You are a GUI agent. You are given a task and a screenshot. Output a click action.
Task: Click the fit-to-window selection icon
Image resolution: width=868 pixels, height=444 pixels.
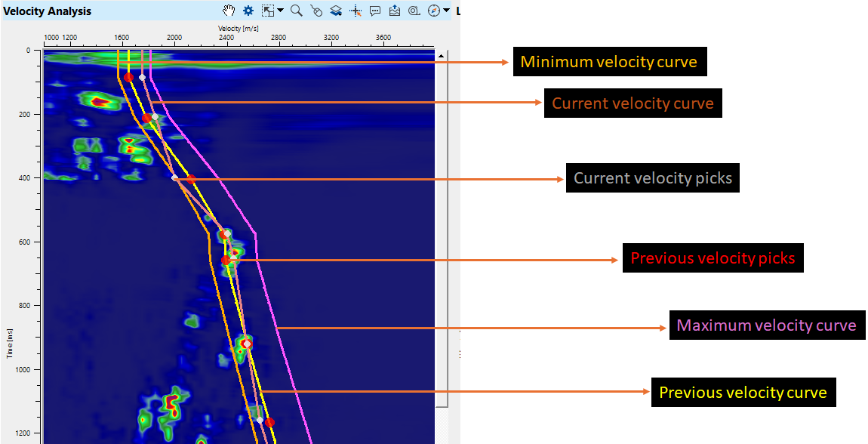tap(268, 11)
